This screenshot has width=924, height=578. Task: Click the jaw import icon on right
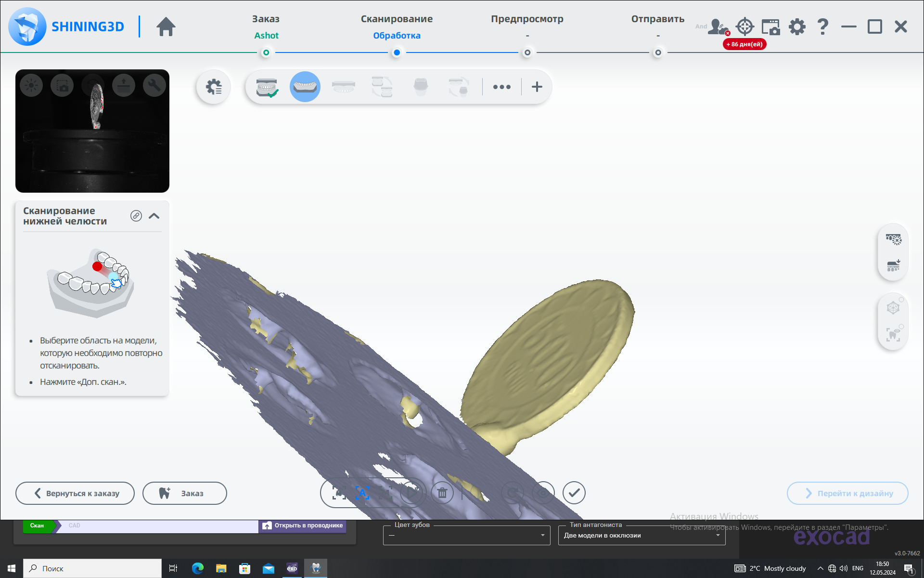click(x=893, y=265)
